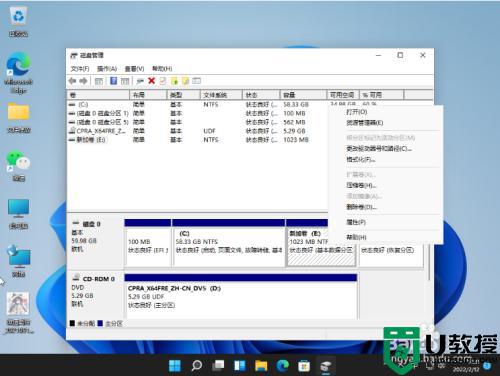
Task: Sort by the 文件系统 column header
Action: coord(221,95)
